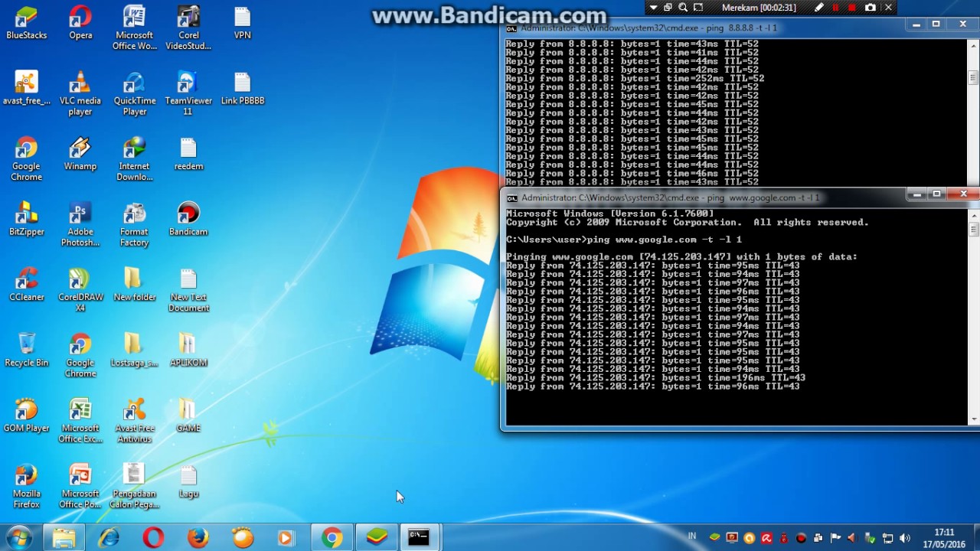Switch to cmd windows via taskbar

coord(419,538)
